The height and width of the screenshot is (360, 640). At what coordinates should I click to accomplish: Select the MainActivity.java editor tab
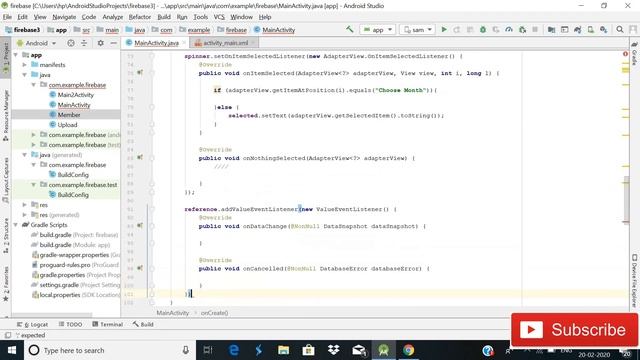156,43
